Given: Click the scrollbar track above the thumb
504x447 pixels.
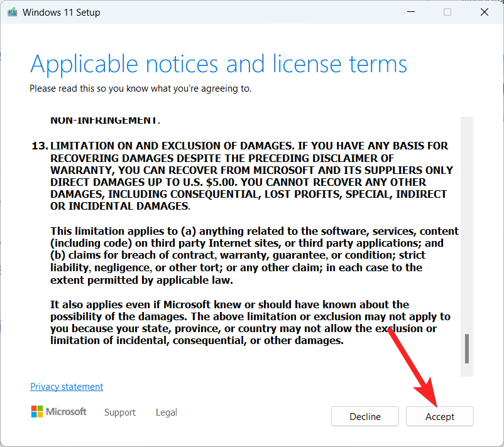Looking at the screenshot, I should tap(466, 220).
